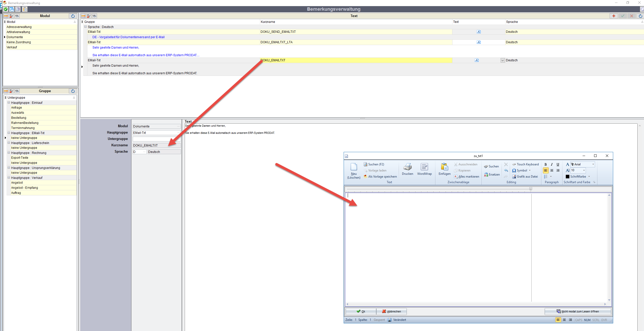The width and height of the screenshot is (644, 331).
Task: Toggle WordWrap in the editor ribbon
Action: pyautogui.click(x=424, y=167)
